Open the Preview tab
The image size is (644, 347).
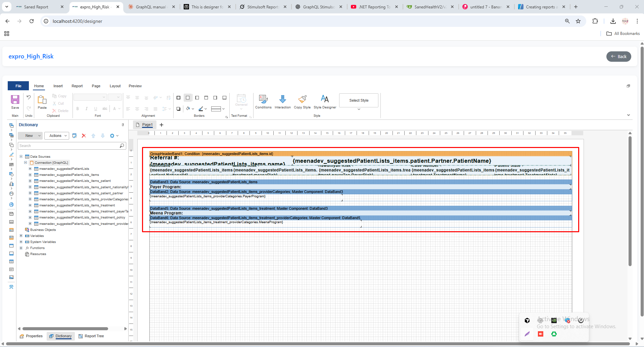click(135, 86)
